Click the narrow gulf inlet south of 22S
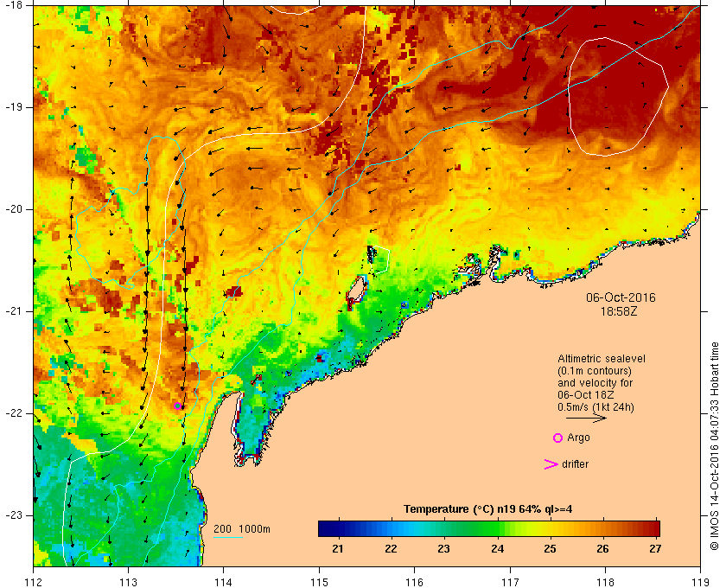The height and width of the screenshot is (588, 726). pyautogui.click(x=252, y=429)
